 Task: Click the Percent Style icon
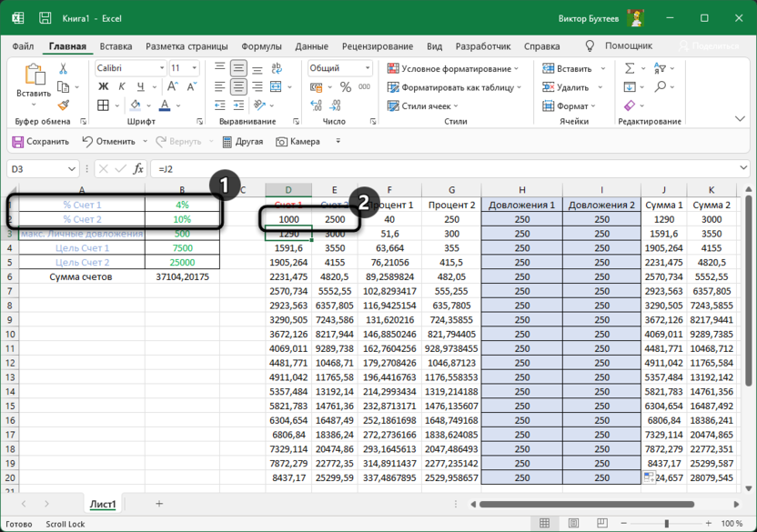click(345, 87)
